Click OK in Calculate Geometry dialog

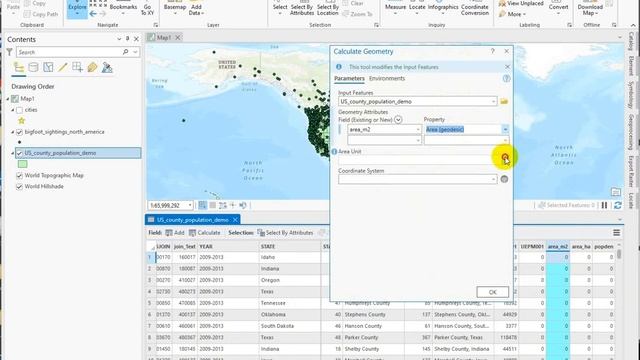coord(492,292)
